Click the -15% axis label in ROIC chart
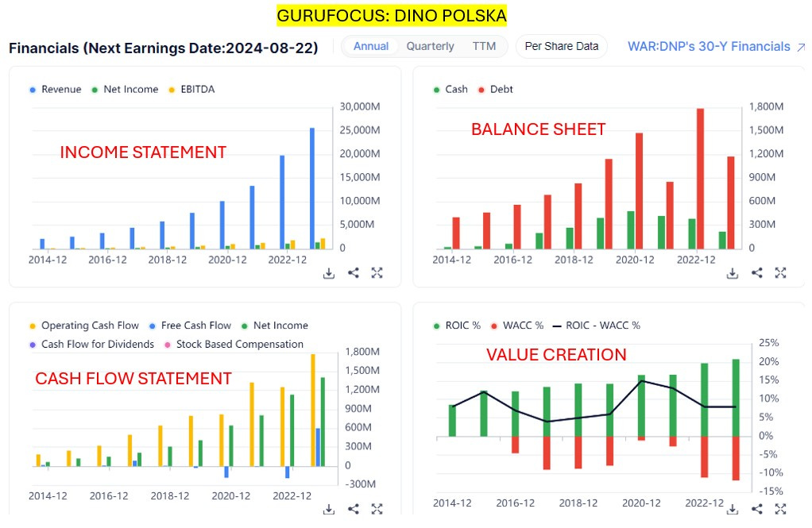This screenshot has width=812, height=528. coord(771,491)
